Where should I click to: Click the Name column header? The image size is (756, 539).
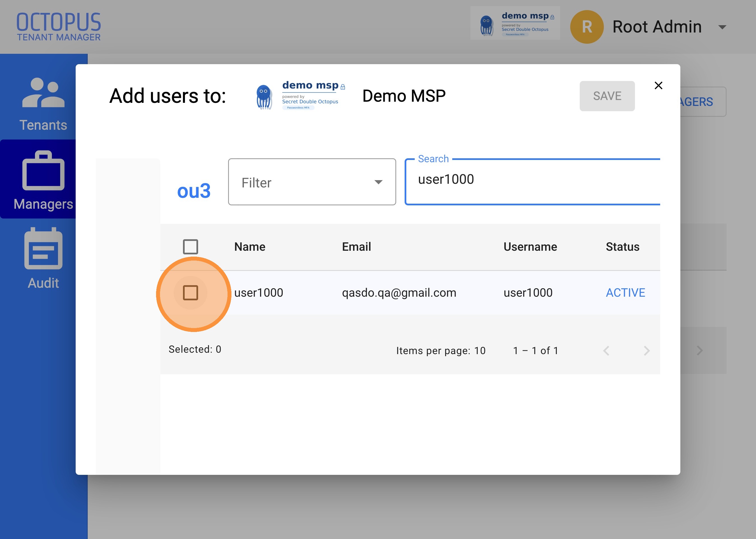[x=250, y=247]
